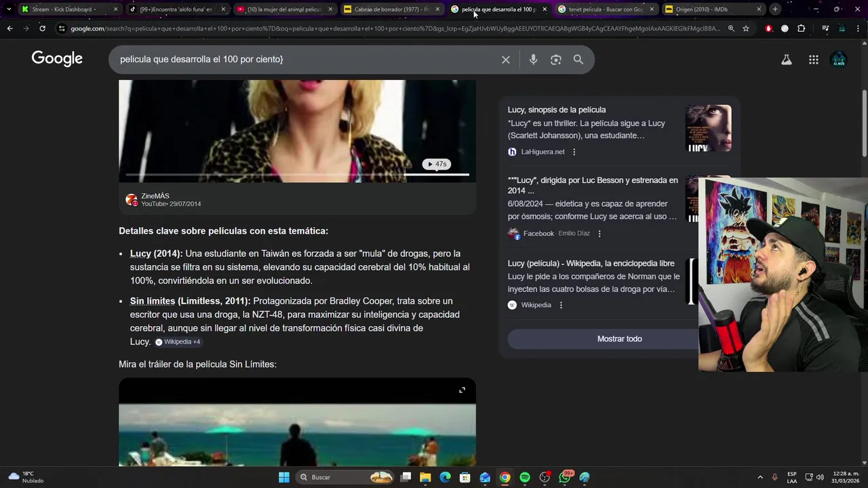868x488 pixels.
Task: Switch to Cabeza de borrador (1977) tab
Action: click(391, 9)
